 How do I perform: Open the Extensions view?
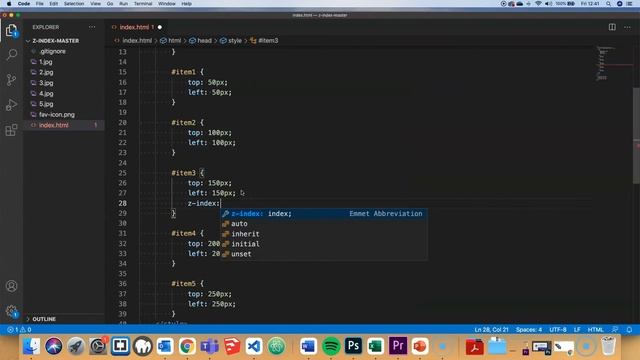(x=11, y=130)
